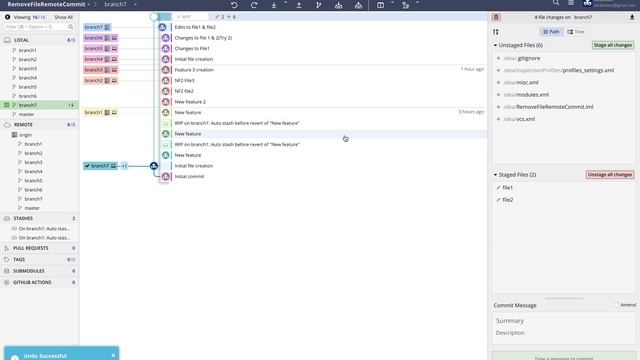Viewport: 640px width, 360px height.
Task: Click the filter magnifier icon in left panel
Action: point(71,27)
